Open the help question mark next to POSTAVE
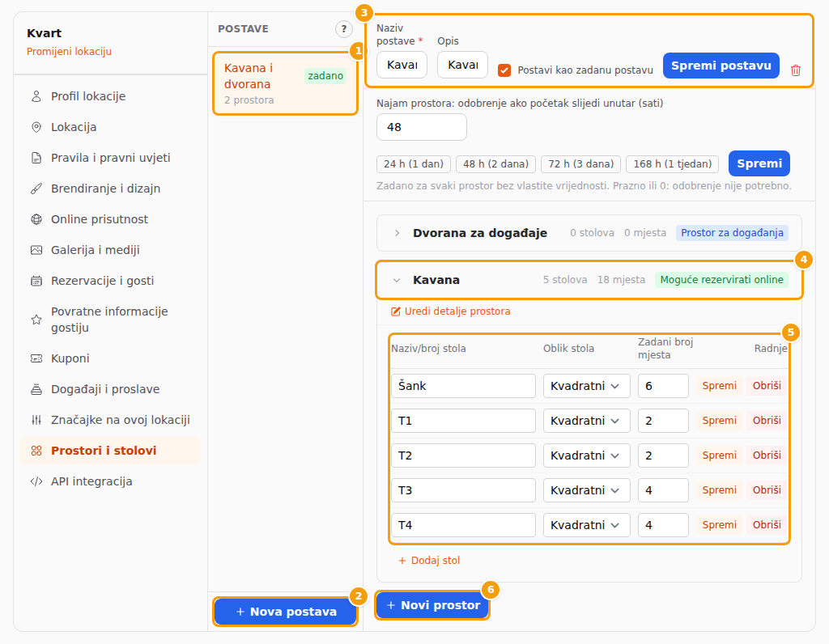This screenshot has width=829, height=644. 343,29
